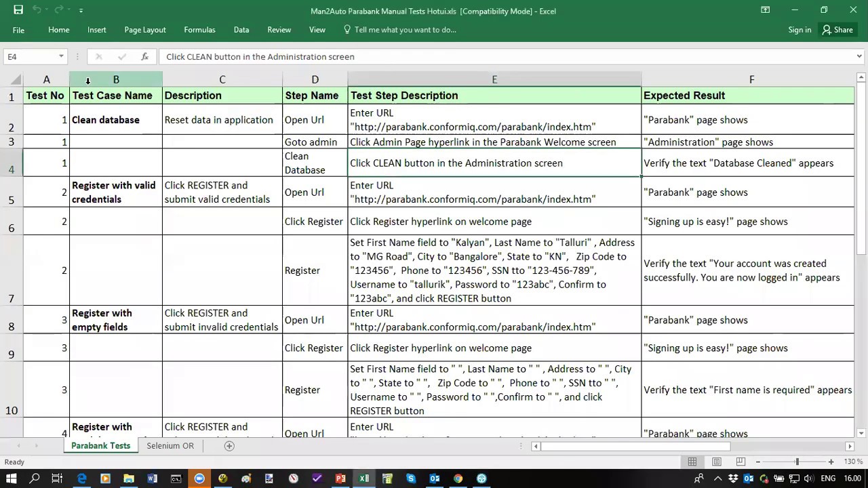This screenshot has height=488, width=868.
Task: Click the Sign in link
Action: click(x=800, y=30)
